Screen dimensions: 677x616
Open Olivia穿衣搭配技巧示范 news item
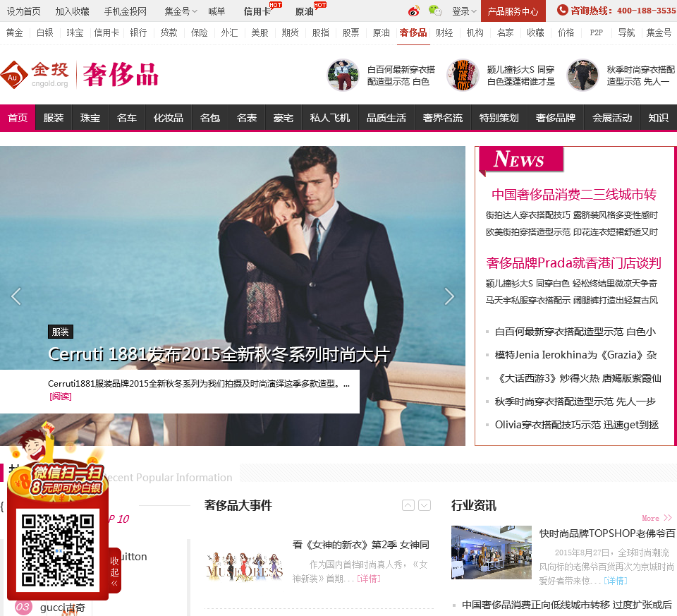point(576,425)
